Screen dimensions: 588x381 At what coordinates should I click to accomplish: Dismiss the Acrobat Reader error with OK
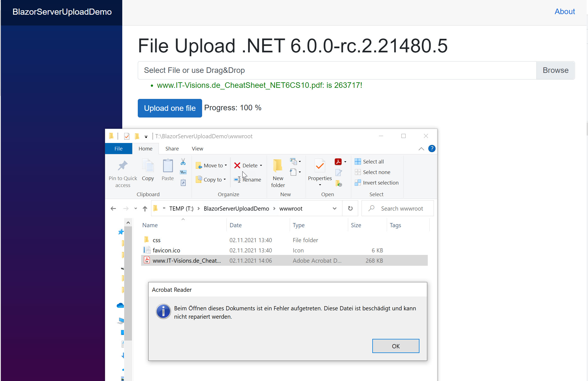tap(396, 346)
